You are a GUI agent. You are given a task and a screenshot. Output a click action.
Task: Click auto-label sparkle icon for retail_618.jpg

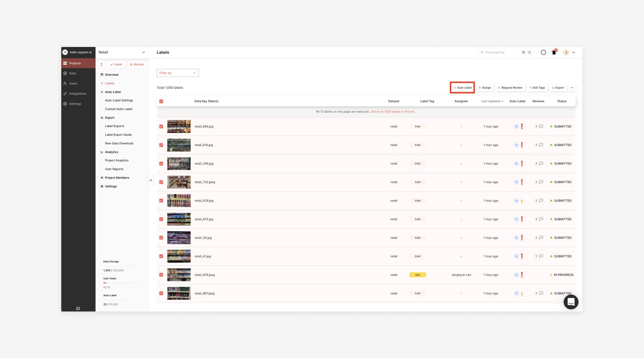pos(516,145)
